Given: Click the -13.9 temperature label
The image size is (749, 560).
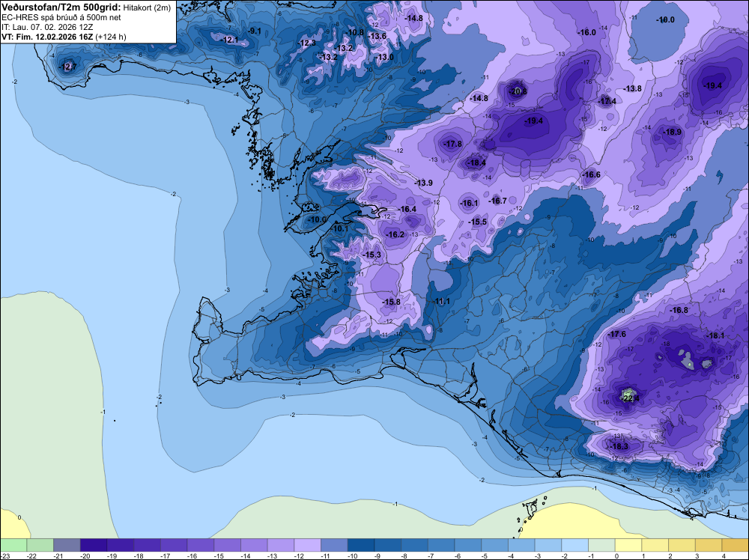Looking at the screenshot, I should click(x=424, y=183).
